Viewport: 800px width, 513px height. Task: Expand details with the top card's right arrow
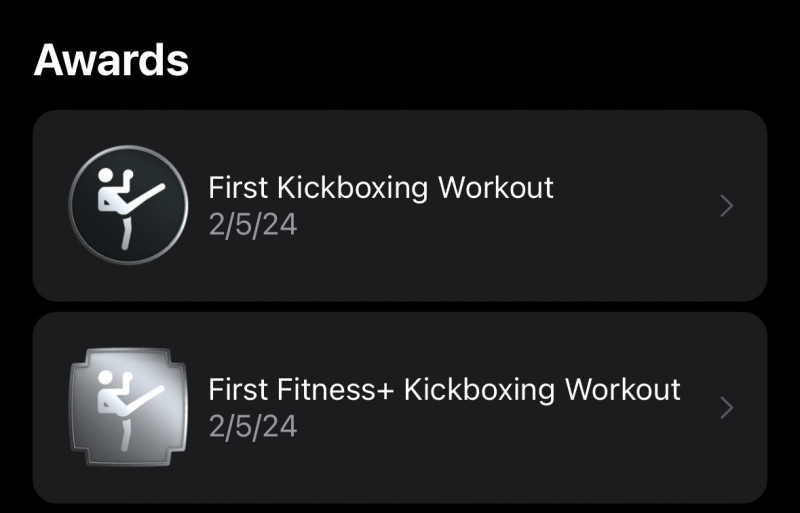click(x=727, y=206)
